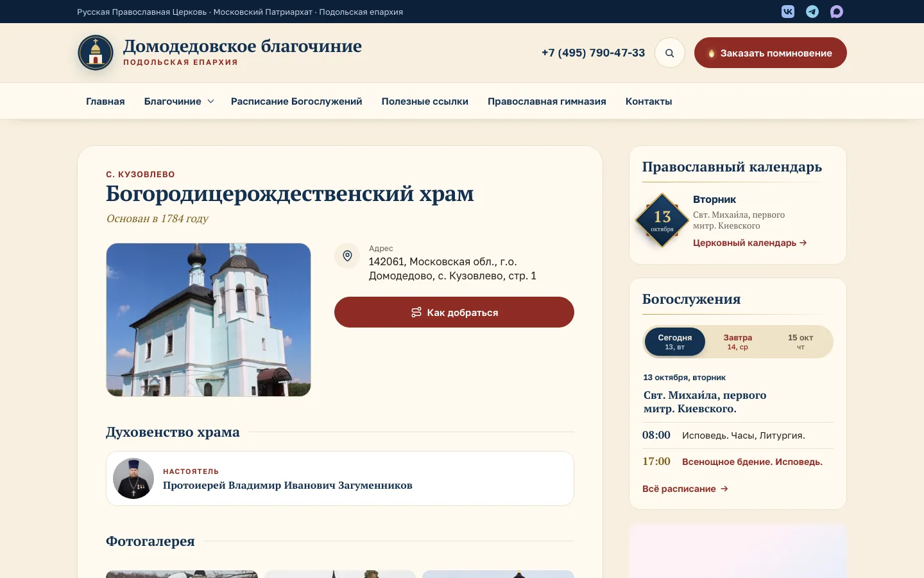Viewport: 924px width, 578px height.
Task: Call the phone number +7 (495) 790-47-33
Action: (x=594, y=53)
